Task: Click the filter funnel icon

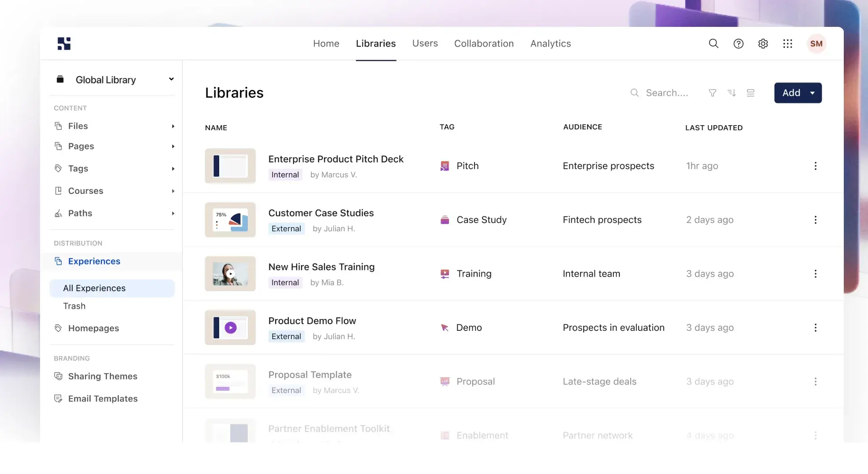Action: pyautogui.click(x=712, y=93)
